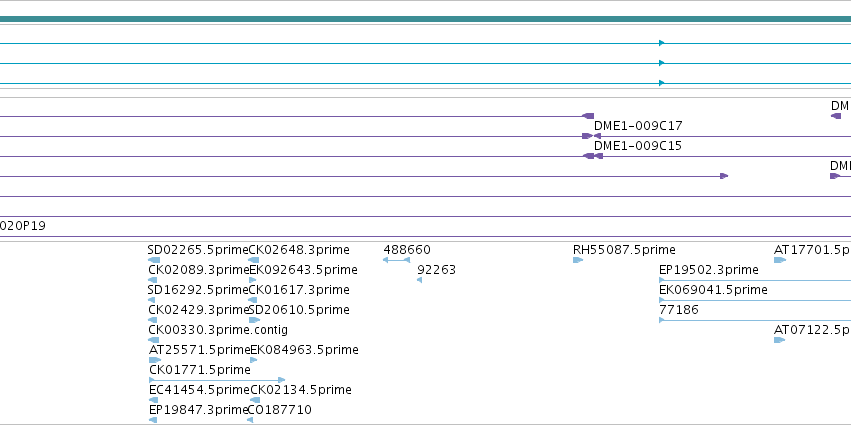Click the SD20610.5prime label

pyautogui.click(x=299, y=310)
